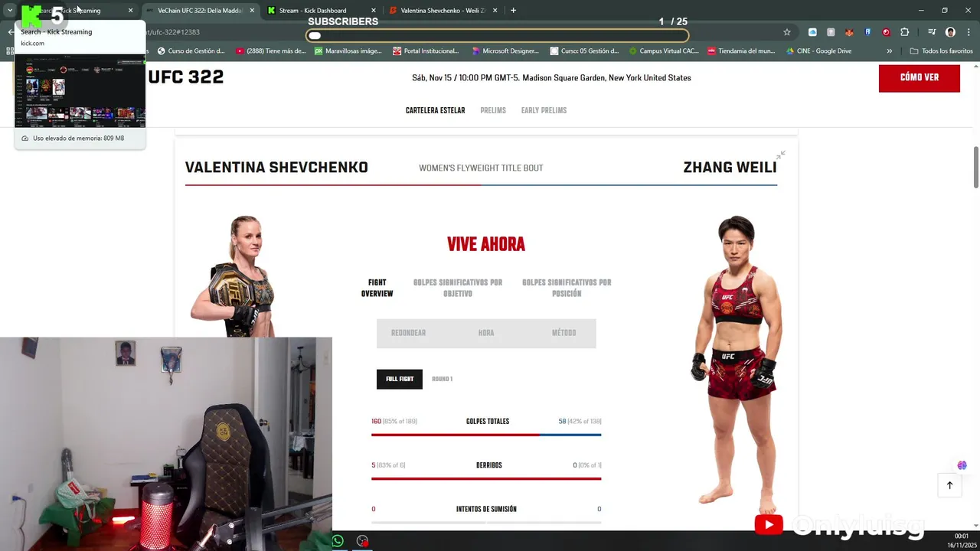
Task: Select the EARLY PRELIMS card tab
Action: click(544, 111)
